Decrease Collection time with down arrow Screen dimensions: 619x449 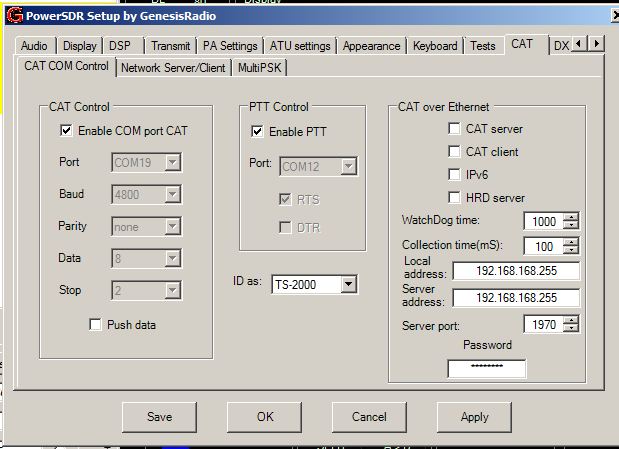coord(571,250)
